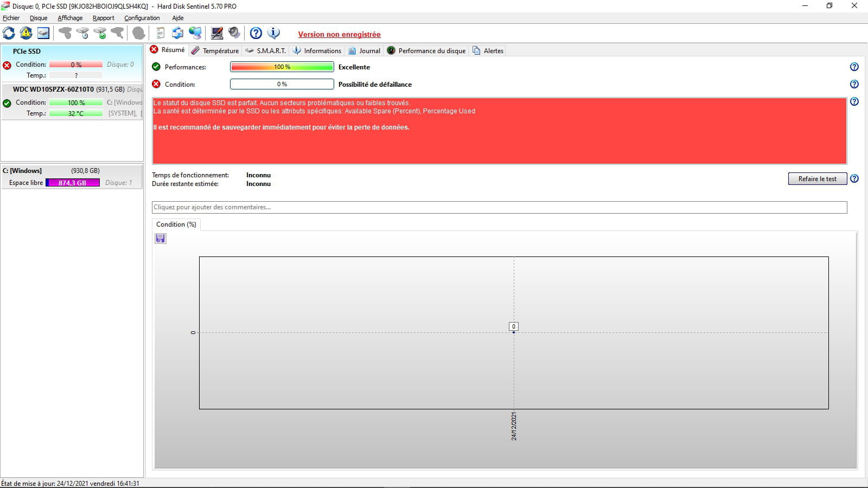Switch to the Alertes tab
Screen dimensions: 868x488
[x=488, y=50]
